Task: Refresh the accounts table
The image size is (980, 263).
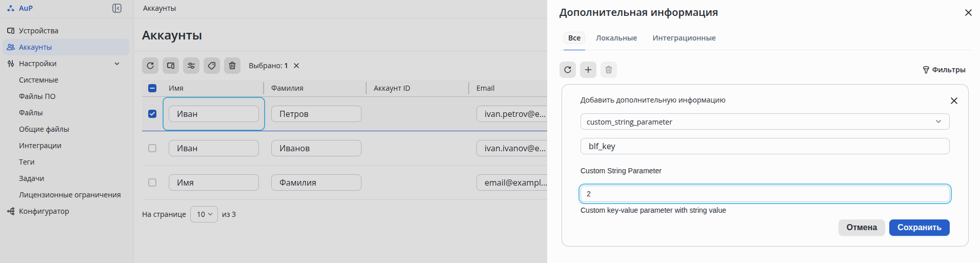Action: coord(150,66)
